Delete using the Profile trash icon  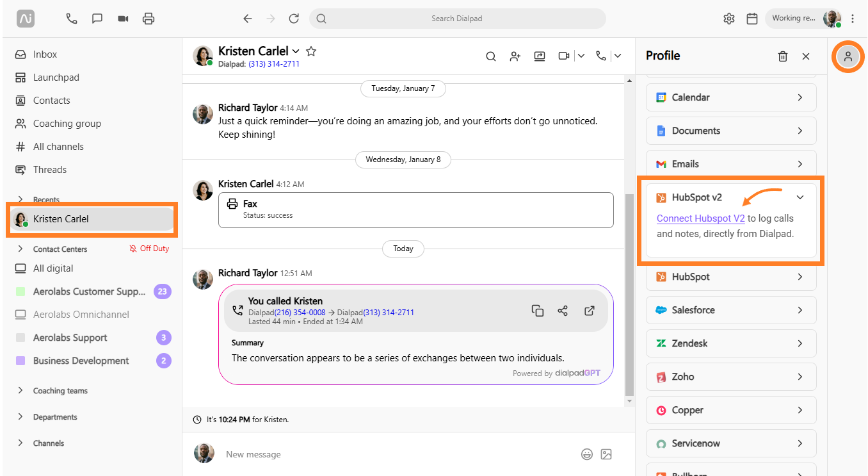(x=783, y=56)
